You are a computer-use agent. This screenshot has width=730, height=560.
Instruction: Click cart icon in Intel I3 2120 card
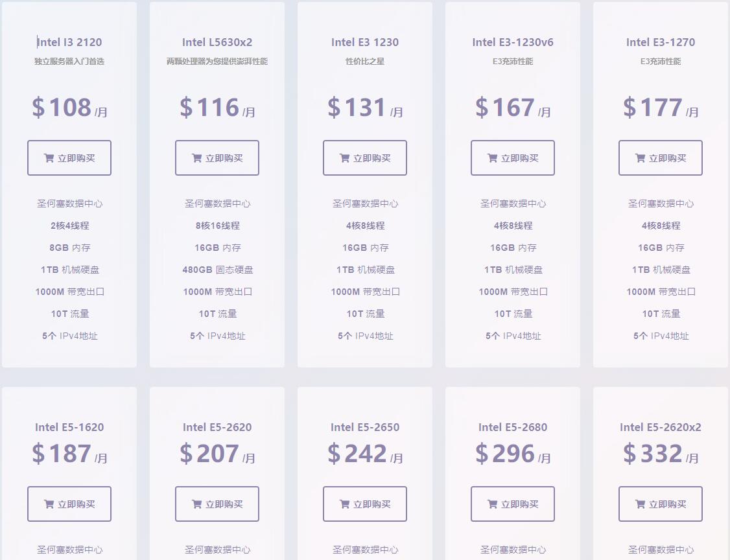pos(49,158)
